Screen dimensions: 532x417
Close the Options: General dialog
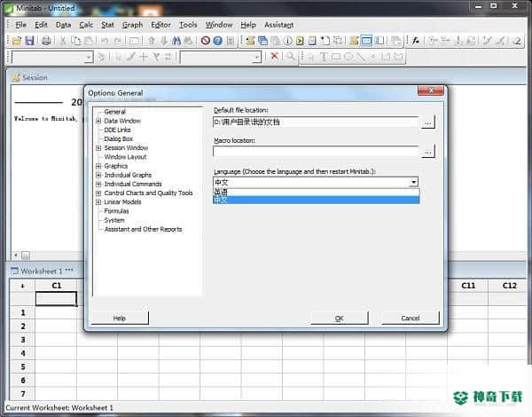(431, 90)
